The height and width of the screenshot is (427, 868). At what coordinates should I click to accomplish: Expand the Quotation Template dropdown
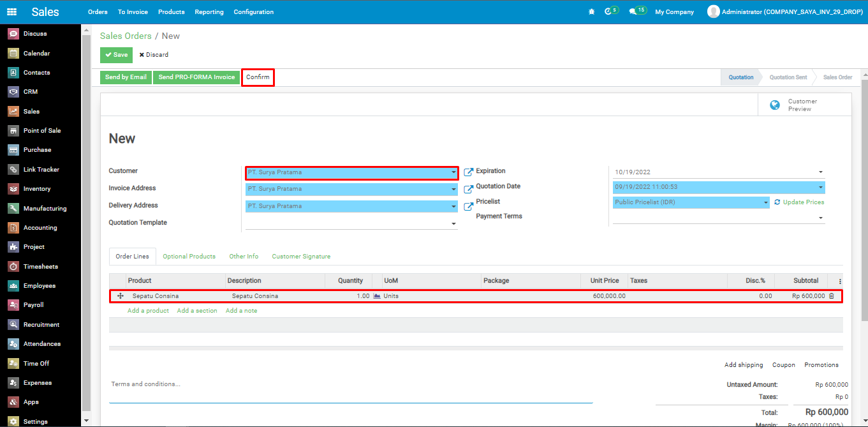tap(453, 224)
